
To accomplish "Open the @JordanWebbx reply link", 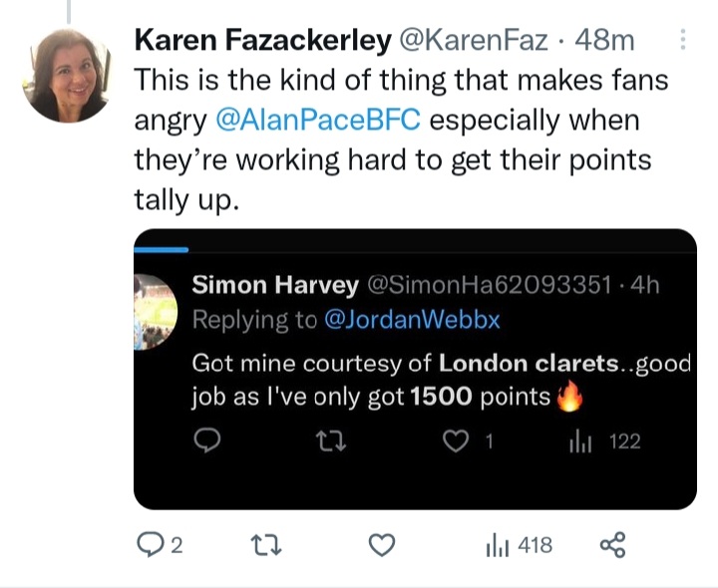I will [412, 320].
